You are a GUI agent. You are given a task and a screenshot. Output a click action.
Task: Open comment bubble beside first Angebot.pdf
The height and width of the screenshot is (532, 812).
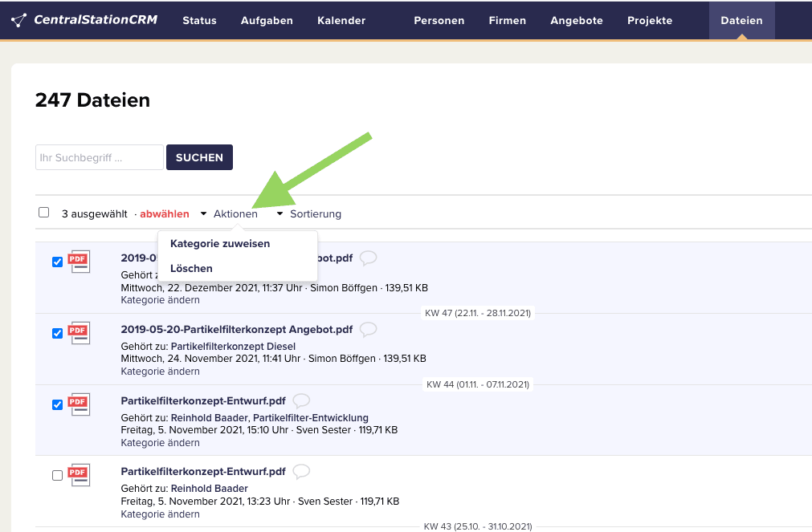coord(368,258)
